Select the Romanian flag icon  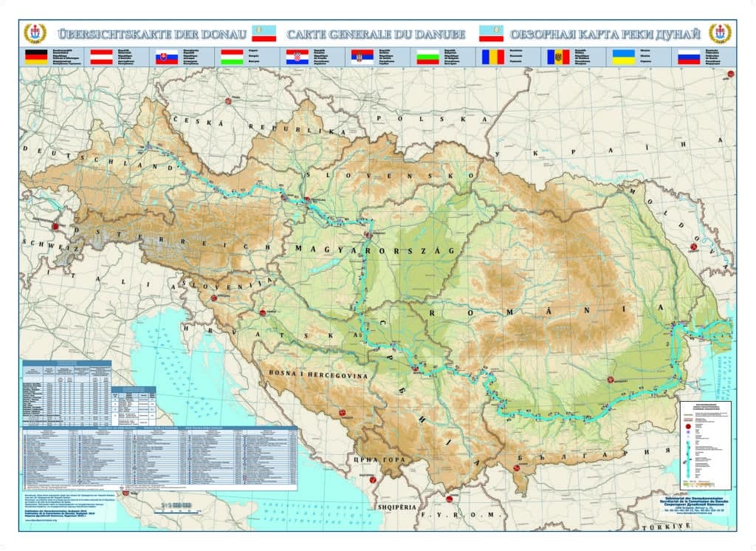492,57
